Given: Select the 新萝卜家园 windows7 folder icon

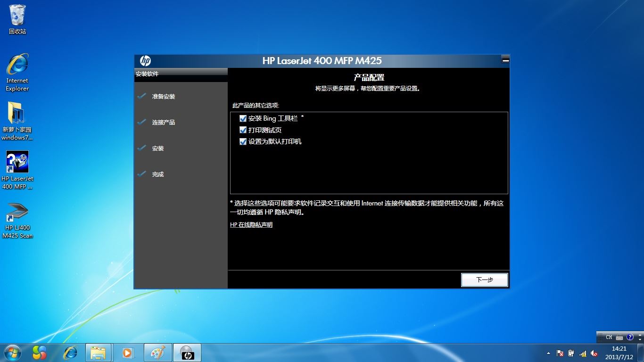Looking at the screenshot, I should [17, 121].
